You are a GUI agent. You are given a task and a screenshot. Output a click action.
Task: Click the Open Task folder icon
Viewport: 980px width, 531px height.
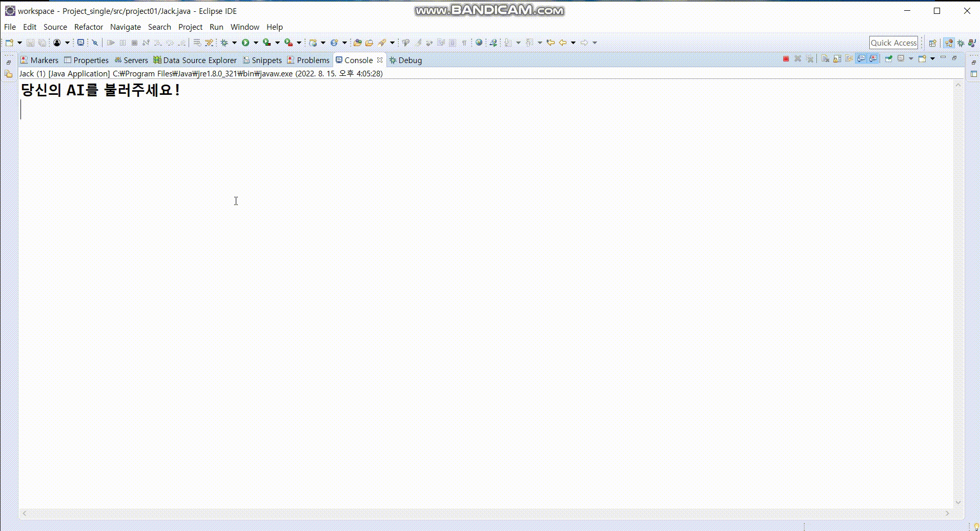click(369, 43)
